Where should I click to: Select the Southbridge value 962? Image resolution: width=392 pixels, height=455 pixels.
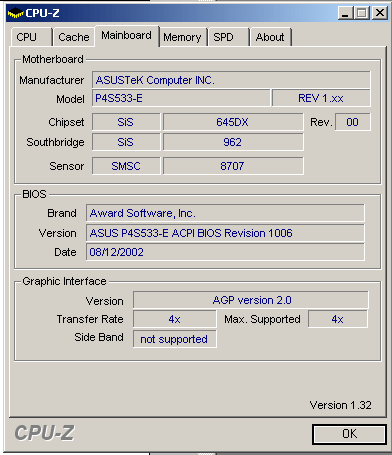(x=233, y=142)
